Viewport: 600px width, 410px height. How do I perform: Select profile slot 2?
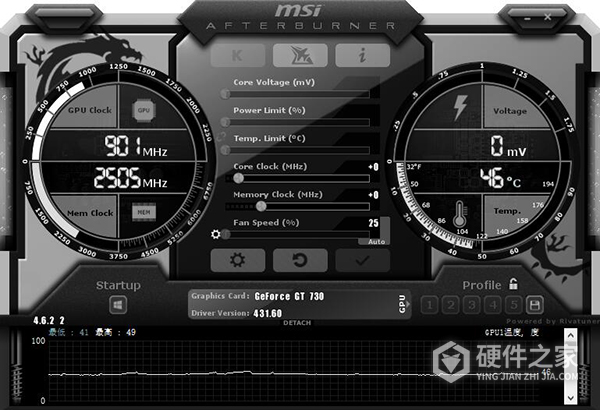pos(450,305)
